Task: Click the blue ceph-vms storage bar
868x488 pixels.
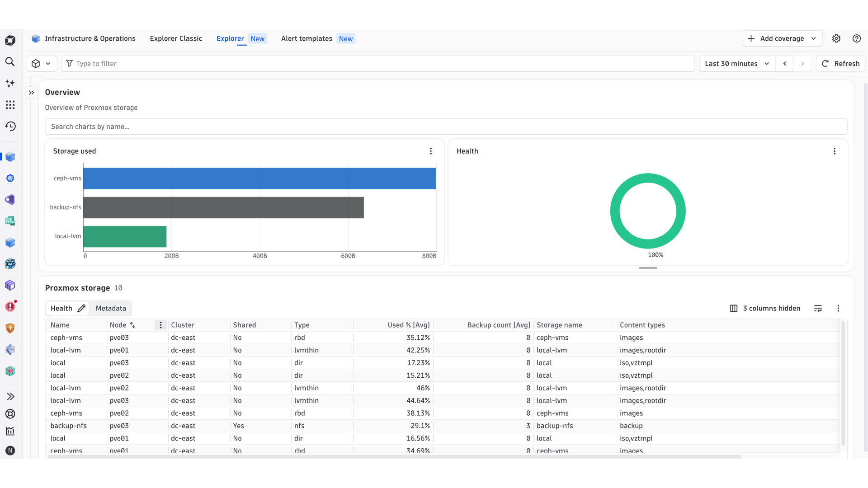Action: 259,178
